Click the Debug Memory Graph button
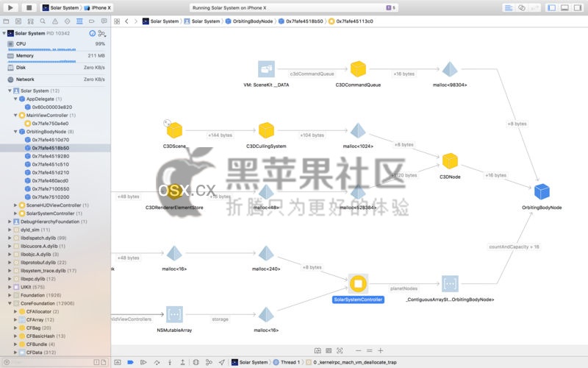This screenshot has width=588, height=368. coord(209,362)
